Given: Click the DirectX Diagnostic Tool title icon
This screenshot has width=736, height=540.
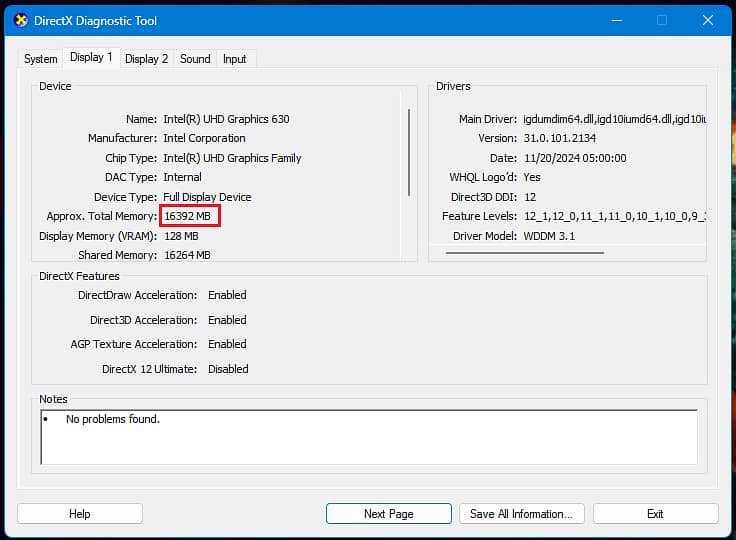Looking at the screenshot, I should [x=21, y=21].
